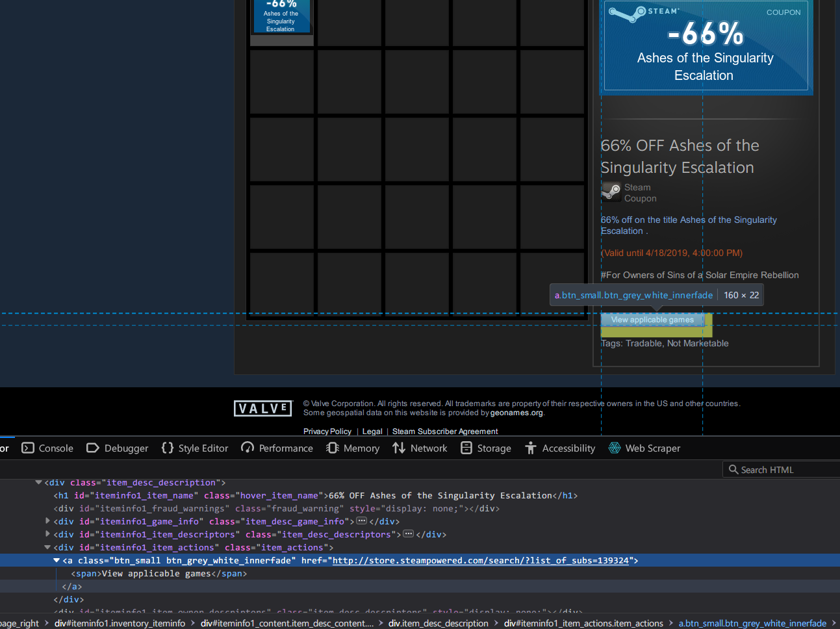
Task: Return to the Inspector tab
Action: coord(5,448)
